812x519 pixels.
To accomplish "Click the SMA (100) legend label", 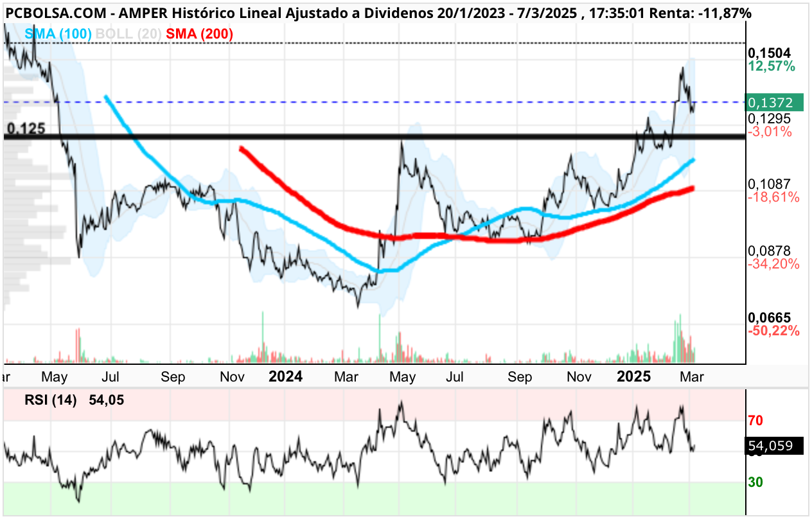I will [58, 34].
